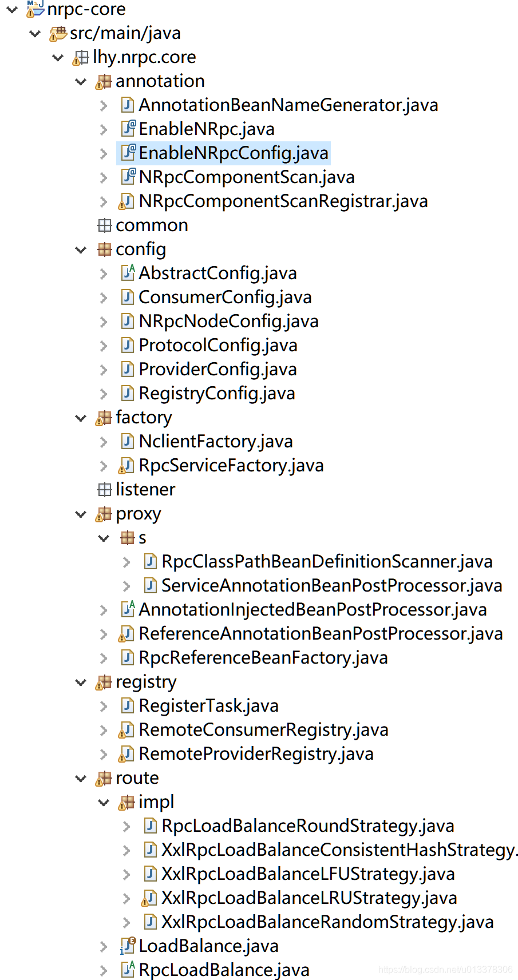Click the NRpcComponentScan.java file icon
This screenshot has width=518, height=980.
(128, 177)
